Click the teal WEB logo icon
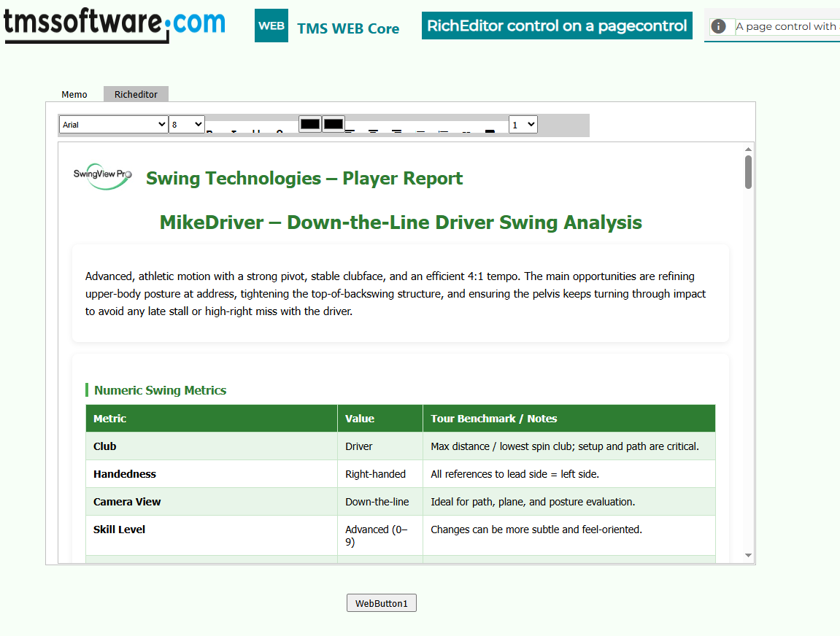Image resolution: width=840 pixels, height=636 pixels. click(x=271, y=26)
